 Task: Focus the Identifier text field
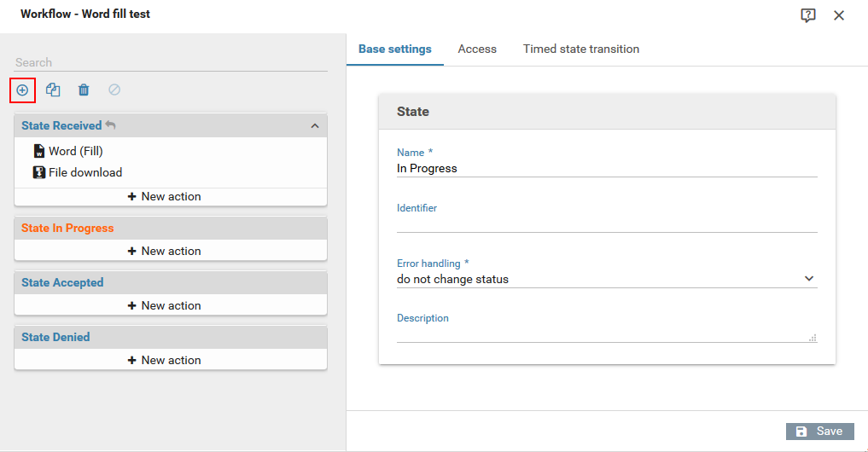click(x=606, y=223)
